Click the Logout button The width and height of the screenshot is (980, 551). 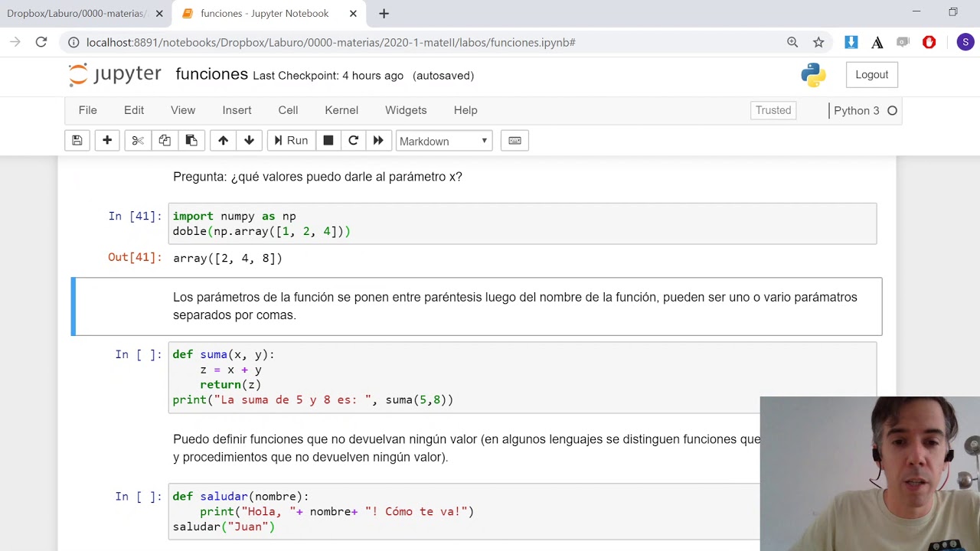[x=871, y=74]
